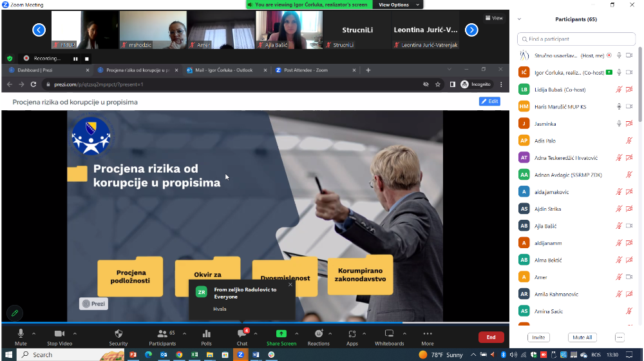644x361 pixels.
Task: Open Incognito profile indicator
Action: (476, 84)
